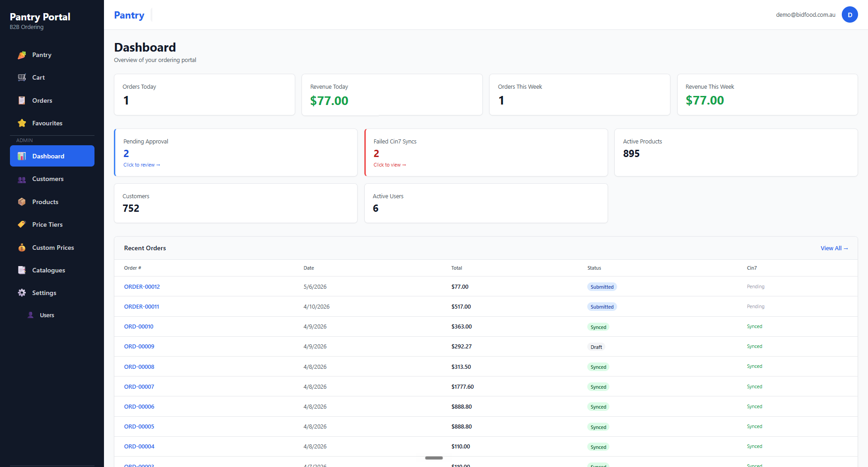
Task: Click Pending Cin7 status for ORDER-00011
Action: 755,306
